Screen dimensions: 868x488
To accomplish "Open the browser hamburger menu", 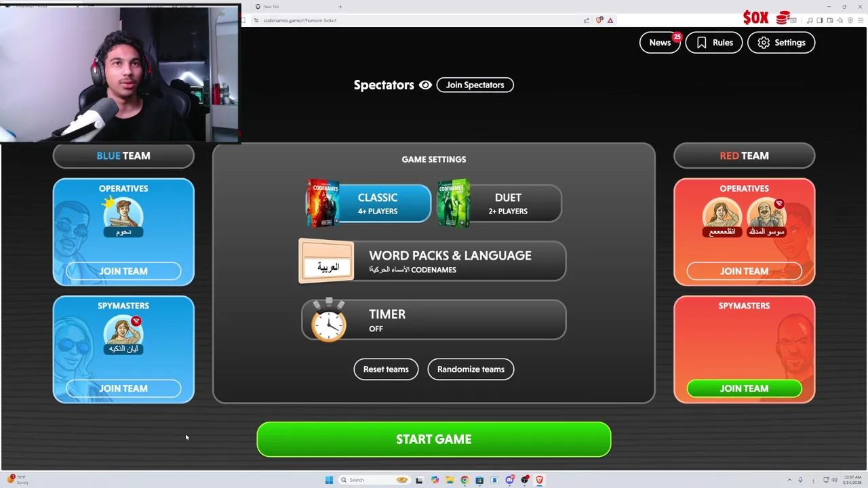I will (861, 20).
